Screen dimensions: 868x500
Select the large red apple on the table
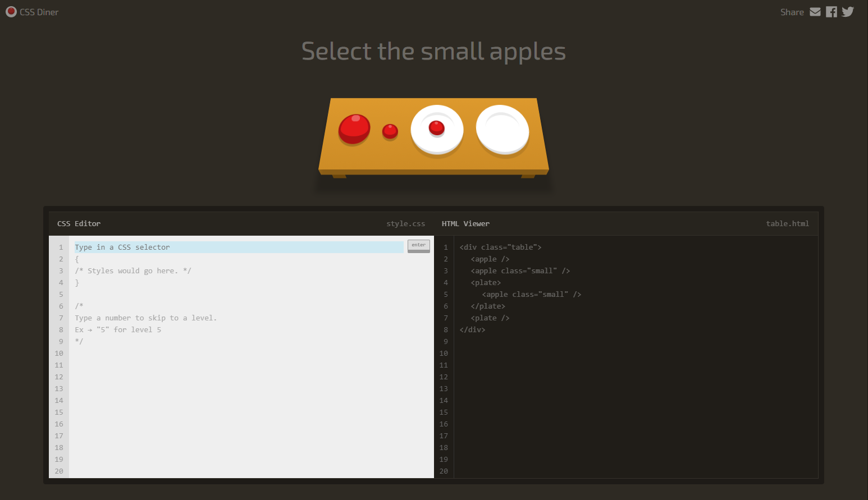click(354, 129)
